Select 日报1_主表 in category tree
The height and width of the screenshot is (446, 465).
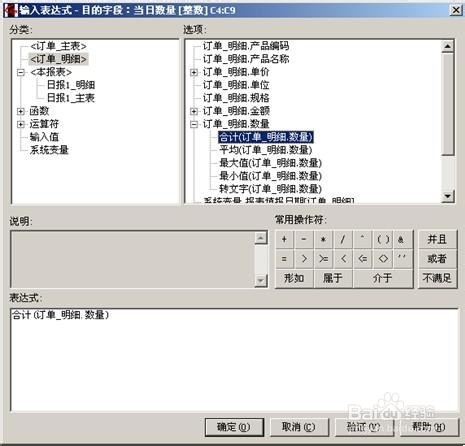(x=71, y=98)
